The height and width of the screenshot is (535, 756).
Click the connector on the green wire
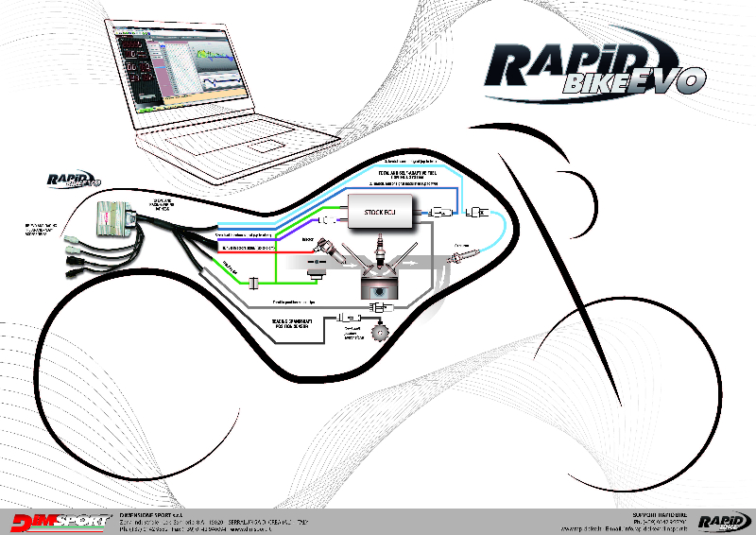coord(256,281)
